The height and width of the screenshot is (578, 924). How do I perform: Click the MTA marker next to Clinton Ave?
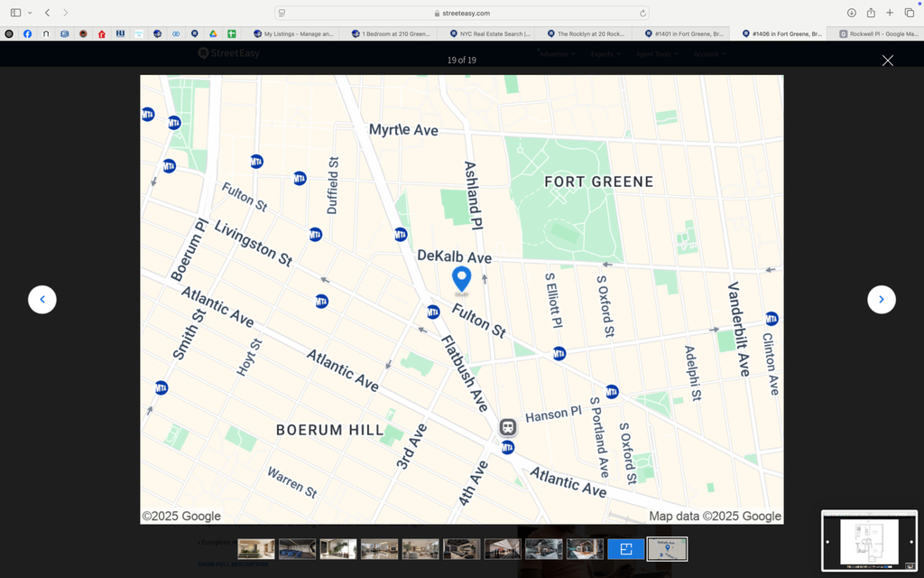point(772,319)
